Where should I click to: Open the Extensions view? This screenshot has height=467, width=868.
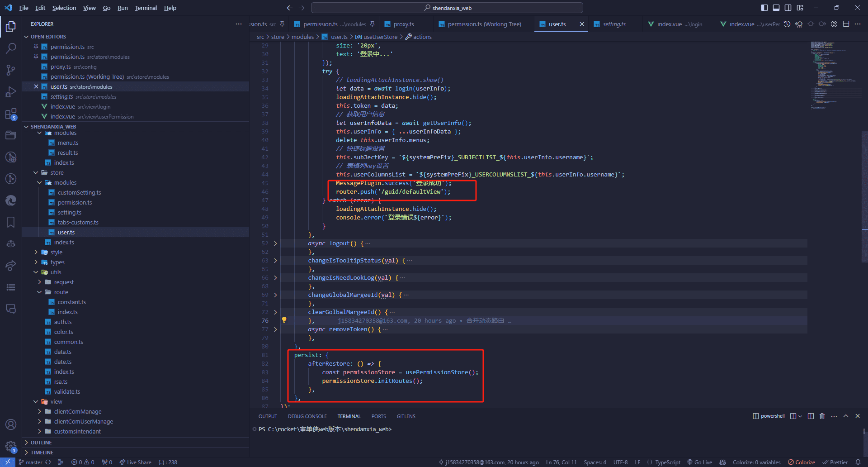pyautogui.click(x=11, y=114)
